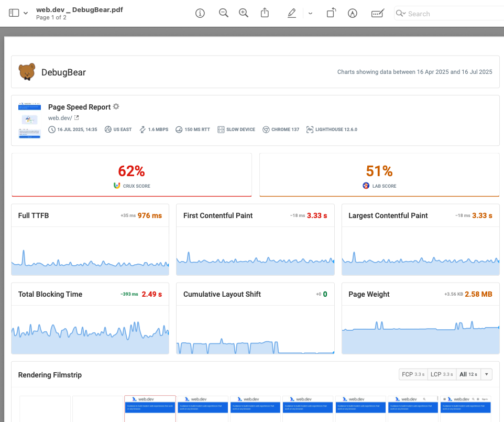Click the CrUX Score logo icon
504x422 pixels.
(117, 186)
